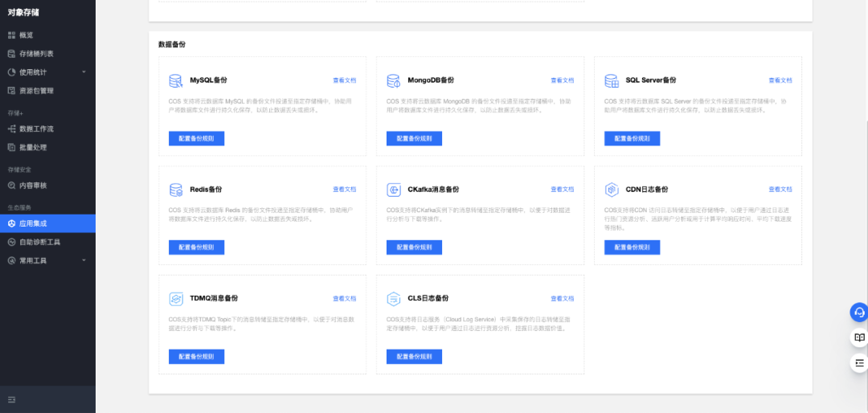Expand the 常用工具 submenu arrow
The width and height of the screenshot is (868, 413).
(84, 260)
